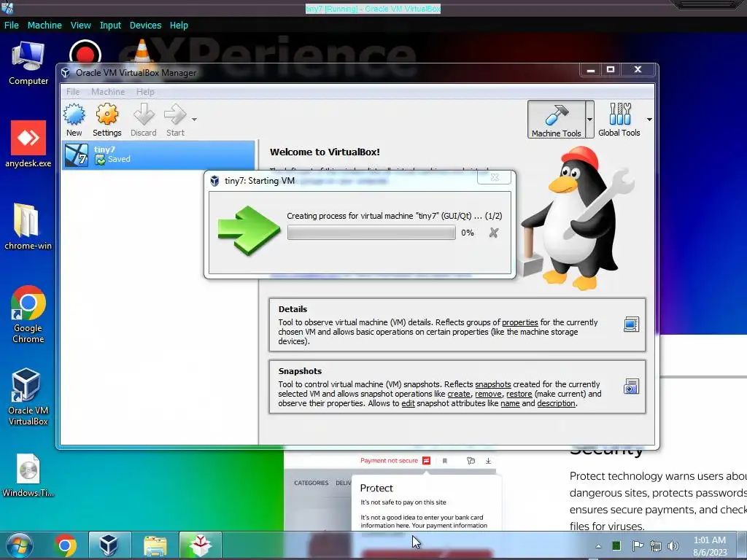Open the Details tool icon
Screen dimensions: 747x560
[631, 324]
